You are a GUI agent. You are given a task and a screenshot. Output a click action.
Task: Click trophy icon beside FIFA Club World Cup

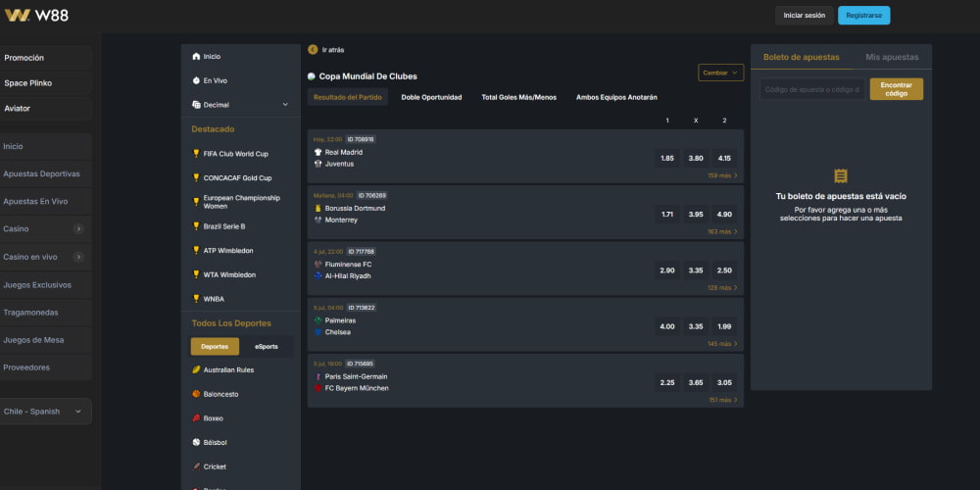(196, 153)
